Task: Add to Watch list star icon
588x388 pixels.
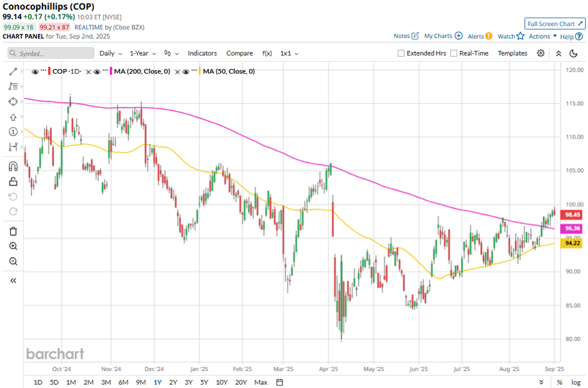Action: (520, 36)
